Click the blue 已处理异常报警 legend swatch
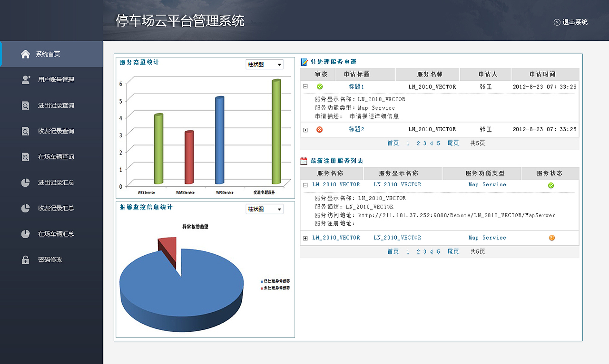 click(x=262, y=282)
